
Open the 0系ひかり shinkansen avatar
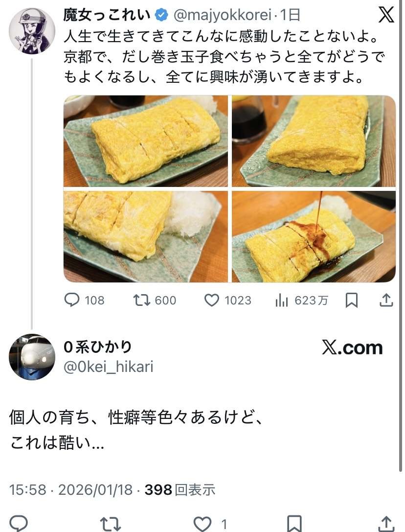pos(32,356)
